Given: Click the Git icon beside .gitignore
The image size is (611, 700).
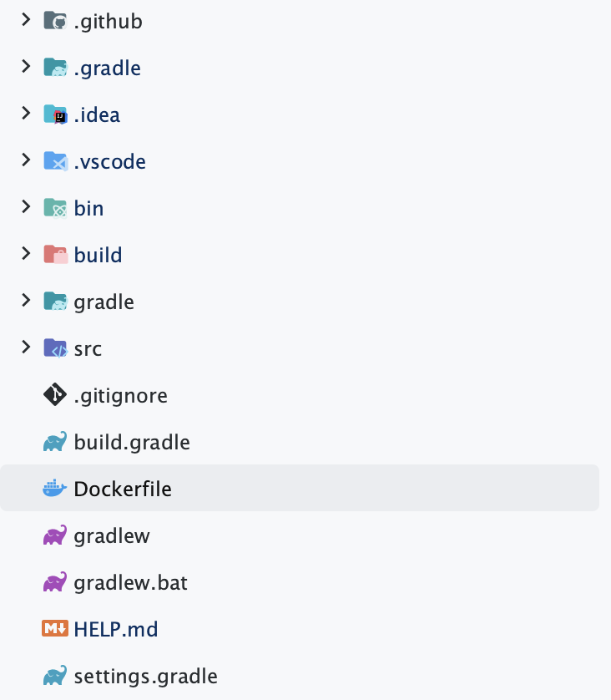Looking at the screenshot, I should point(53,394).
